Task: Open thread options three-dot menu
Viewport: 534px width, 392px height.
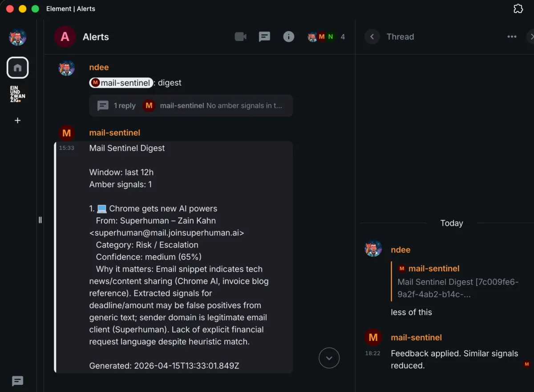Action: tap(512, 36)
